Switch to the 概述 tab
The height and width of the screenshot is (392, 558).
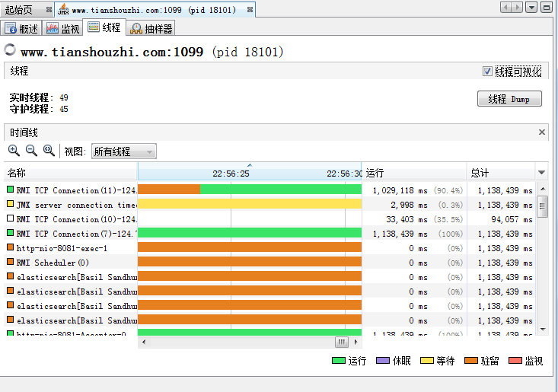[22, 29]
